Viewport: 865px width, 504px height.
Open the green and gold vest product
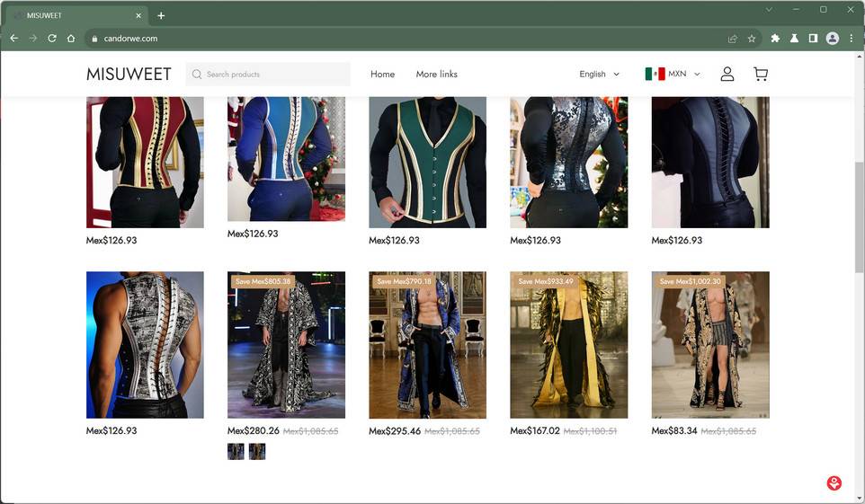tap(427, 162)
